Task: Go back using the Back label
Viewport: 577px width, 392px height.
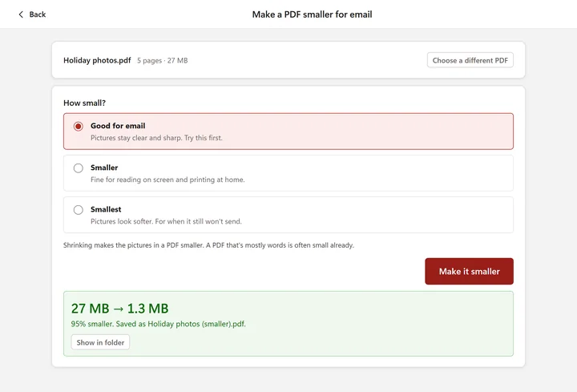Action: pyautogui.click(x=38, y=14)
